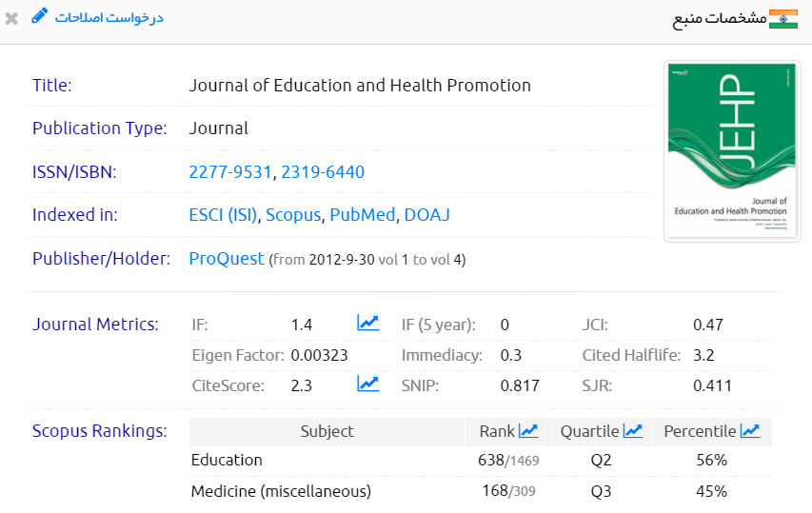Select the Medicine (miscellaneous) subject row
The width and height of the screenshot is (812, 513).
(281, 492)
